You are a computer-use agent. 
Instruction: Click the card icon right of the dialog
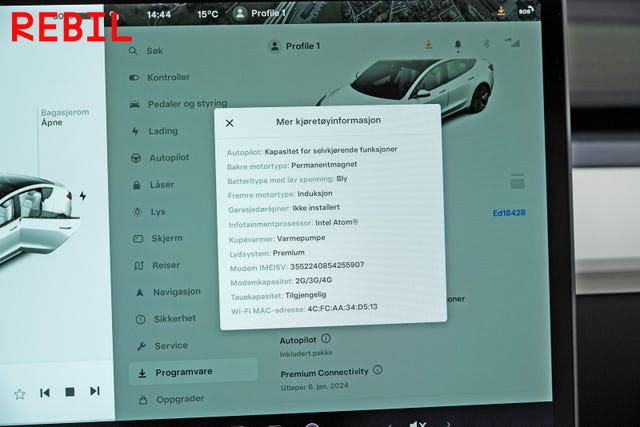coord(517,181)
